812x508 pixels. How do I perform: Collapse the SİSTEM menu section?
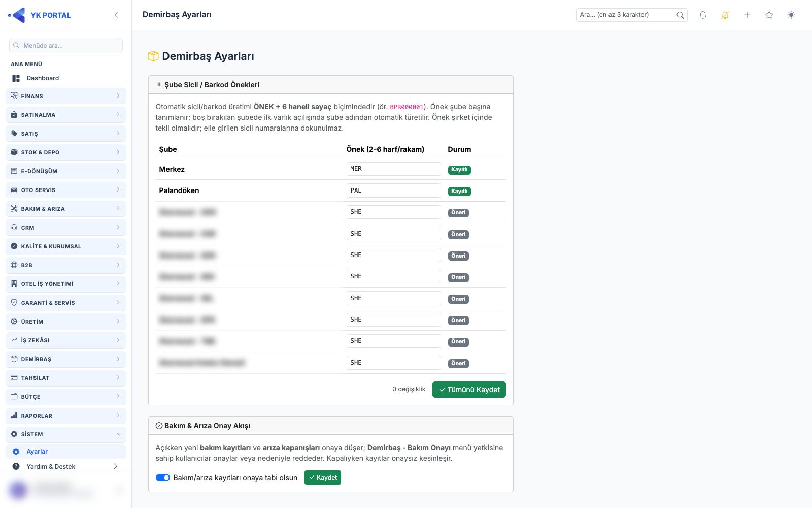click(66, 434)
